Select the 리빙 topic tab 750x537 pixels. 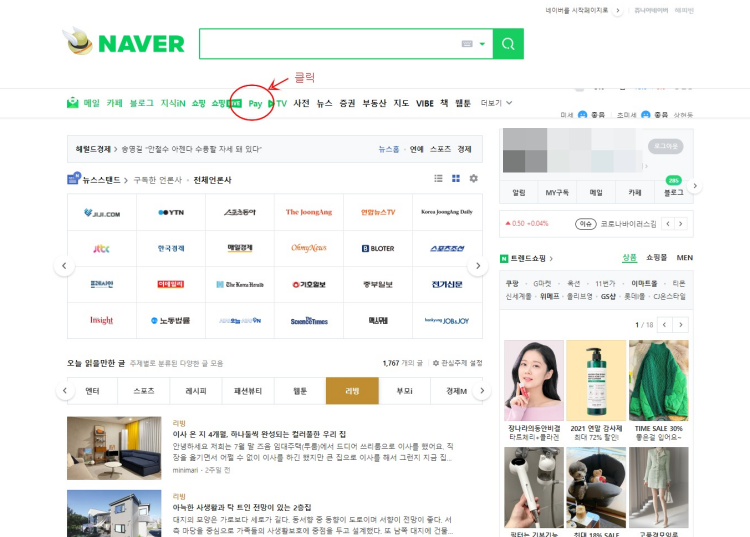pyautogui.click(x=352, y=391)
